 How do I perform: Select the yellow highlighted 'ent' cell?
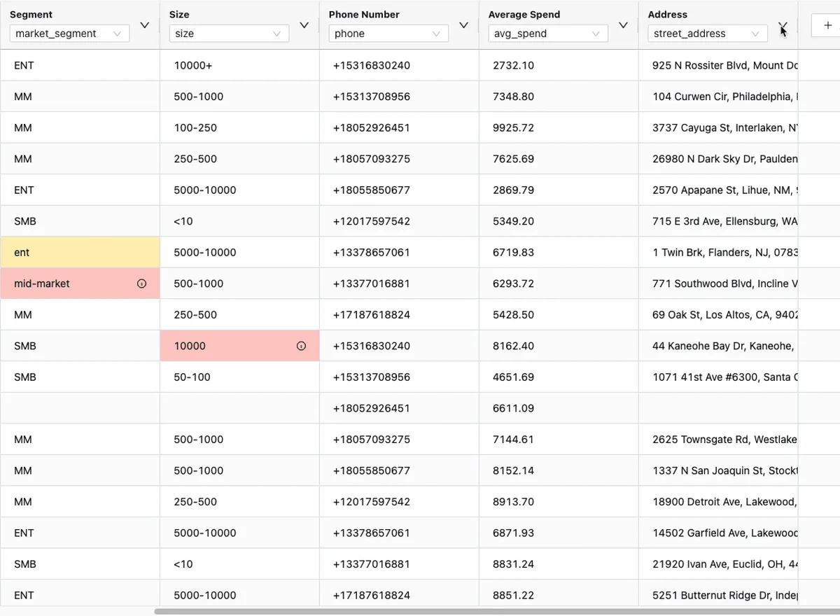[x=80, y=252]
